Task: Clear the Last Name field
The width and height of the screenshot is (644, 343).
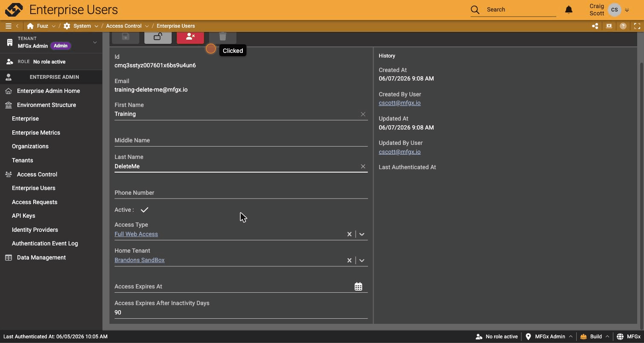Action: [x=363, y=167]
